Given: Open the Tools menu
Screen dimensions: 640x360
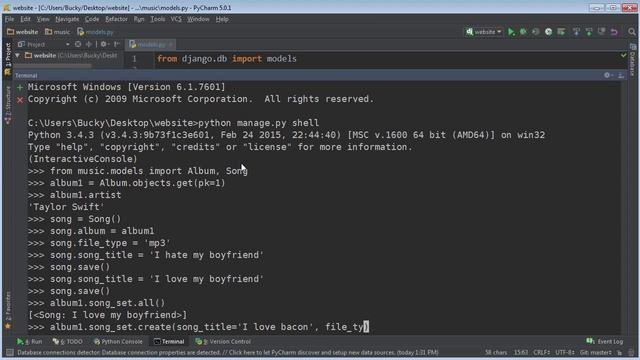Looking at the screenshot, I should (x=158, y=19).
